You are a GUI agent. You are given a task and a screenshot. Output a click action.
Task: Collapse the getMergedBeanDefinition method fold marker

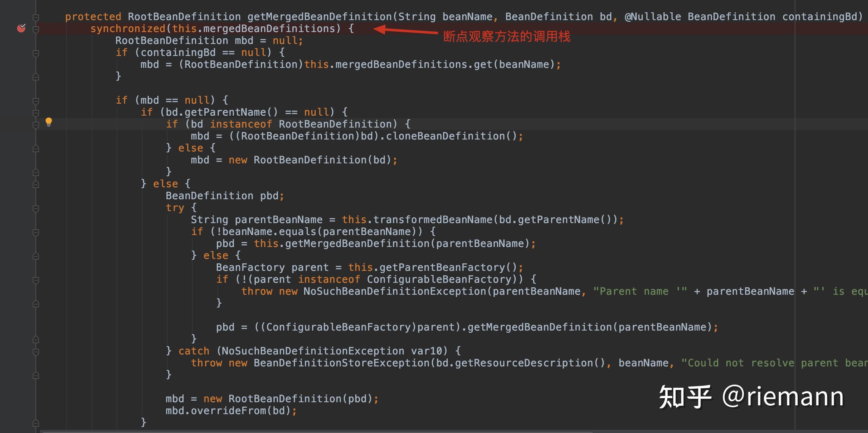click(x=36, y=17)
